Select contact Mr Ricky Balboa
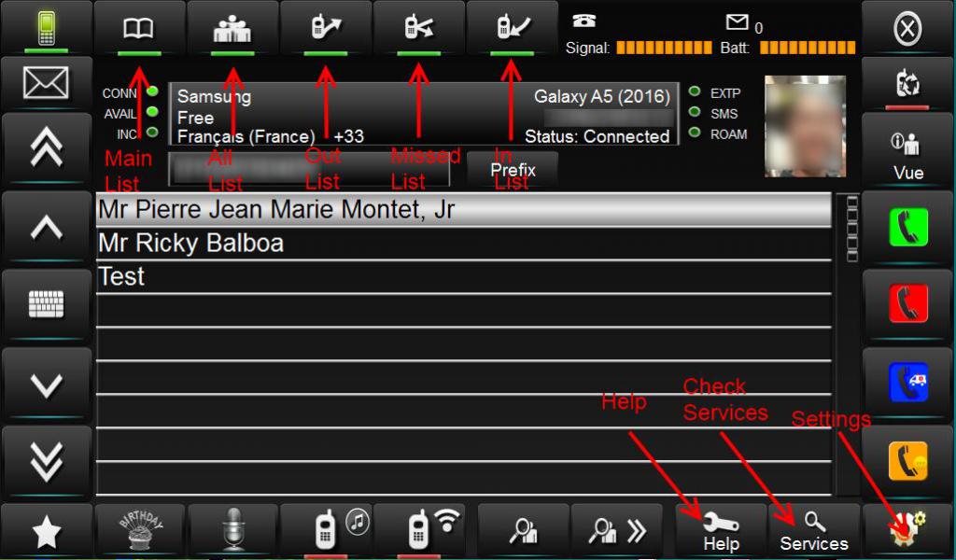 pyautogui.click(x=463, y=244)
